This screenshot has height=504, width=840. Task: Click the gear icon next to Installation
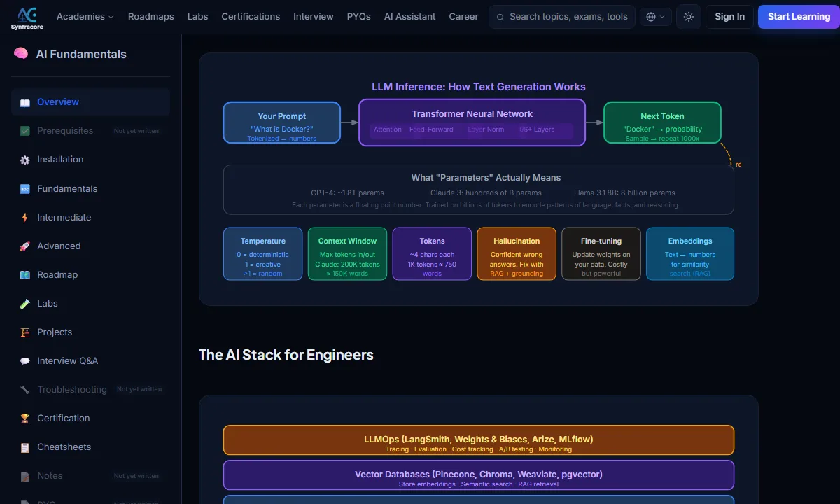[x=25, y=160]
